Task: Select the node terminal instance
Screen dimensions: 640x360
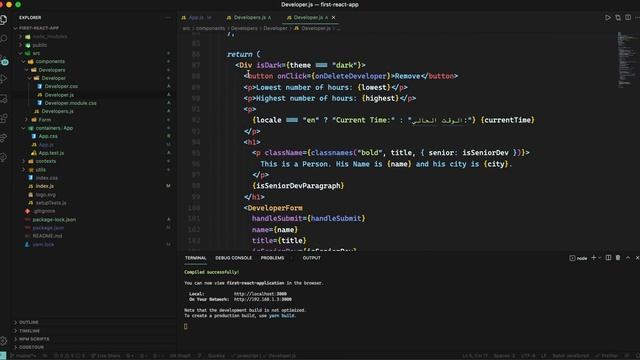Action: coord(578,258)
